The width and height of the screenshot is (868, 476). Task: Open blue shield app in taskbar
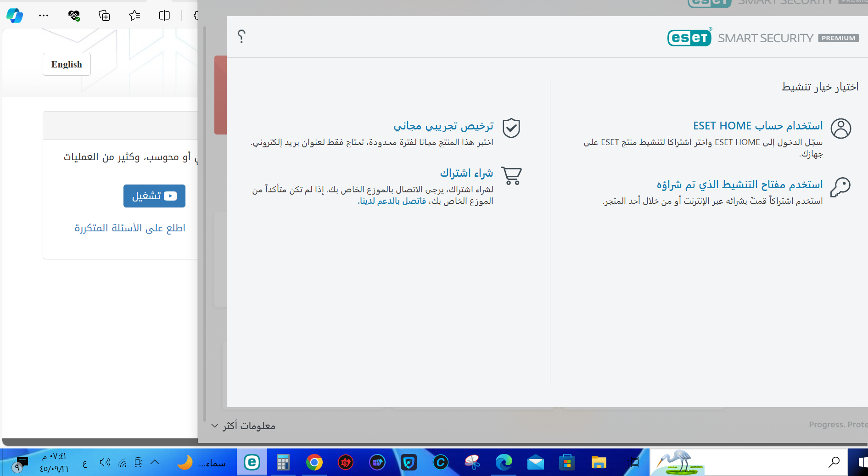coord(409,462)
